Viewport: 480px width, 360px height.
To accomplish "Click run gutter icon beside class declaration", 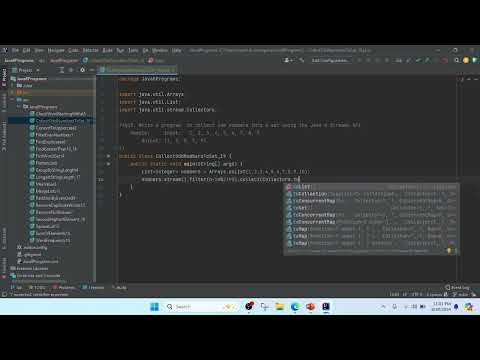I will [x=108, y=156].
